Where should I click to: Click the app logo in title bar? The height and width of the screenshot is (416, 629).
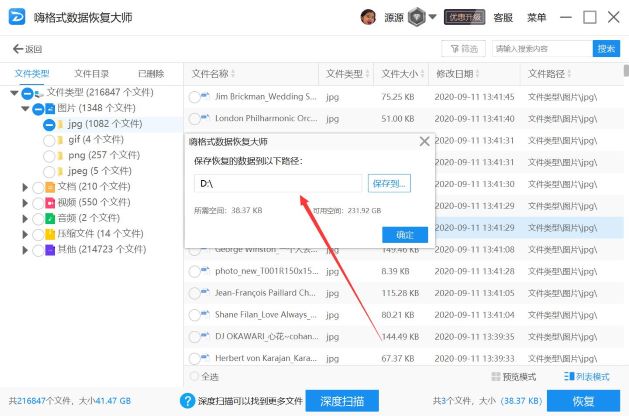point(17,17)
